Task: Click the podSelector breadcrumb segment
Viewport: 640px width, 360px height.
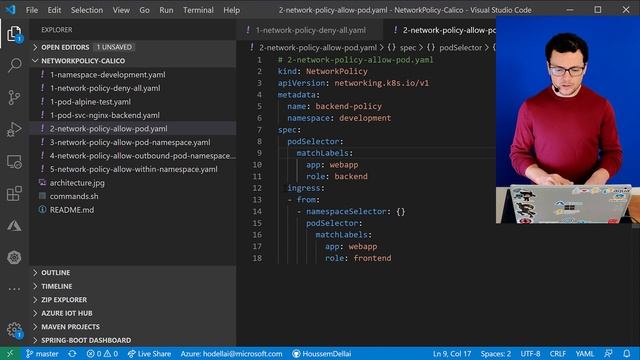Action: pos(460,48)
